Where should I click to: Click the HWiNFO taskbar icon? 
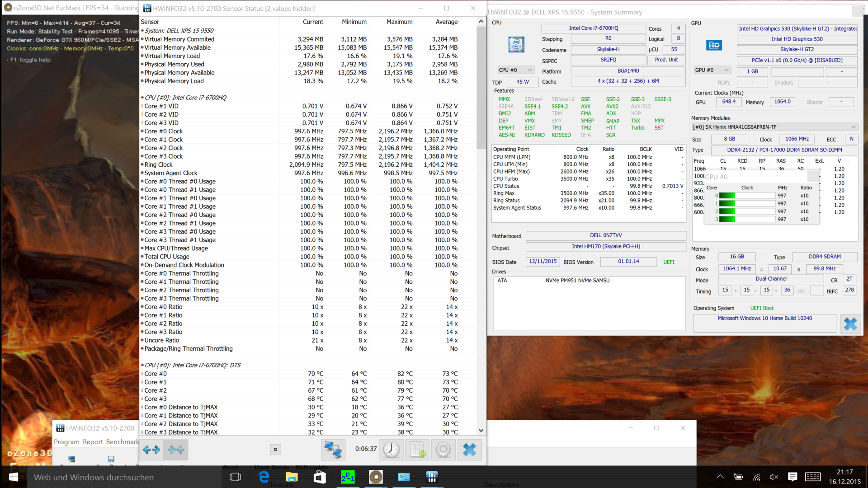(432, 477)
